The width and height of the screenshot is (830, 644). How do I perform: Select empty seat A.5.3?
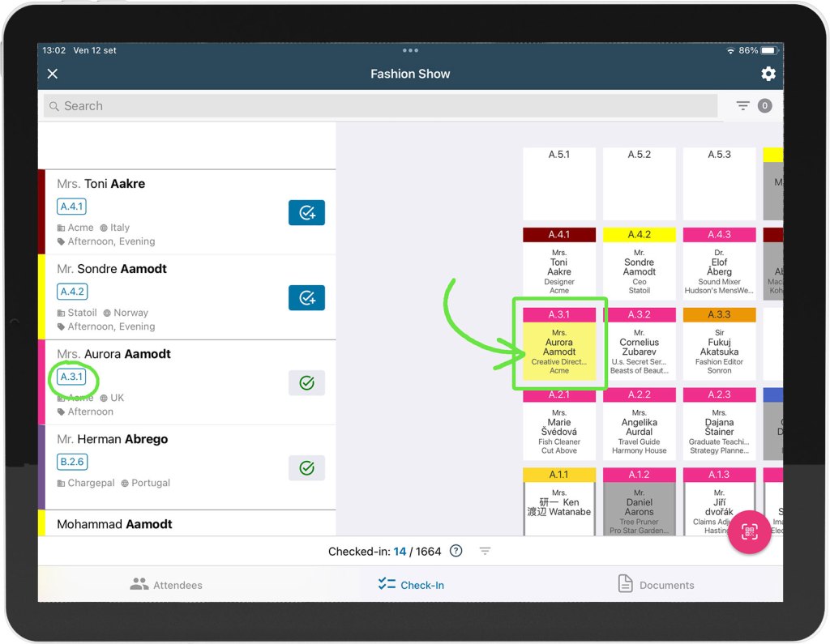(x=720, y=184)
